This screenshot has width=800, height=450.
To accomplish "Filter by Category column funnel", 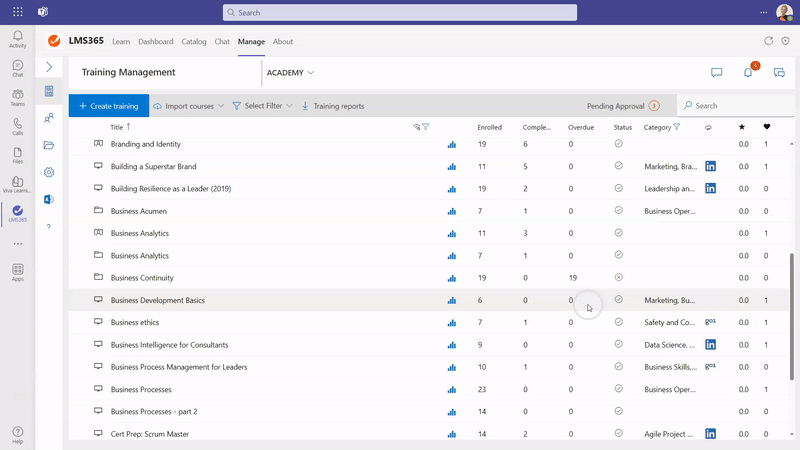I will coord(677,127).
